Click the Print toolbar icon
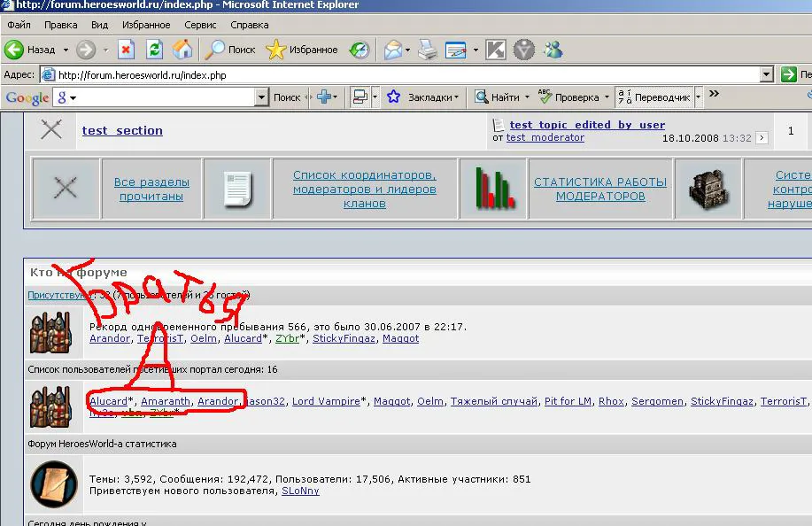Screen dimensions: 812x526 click(427, 50)
